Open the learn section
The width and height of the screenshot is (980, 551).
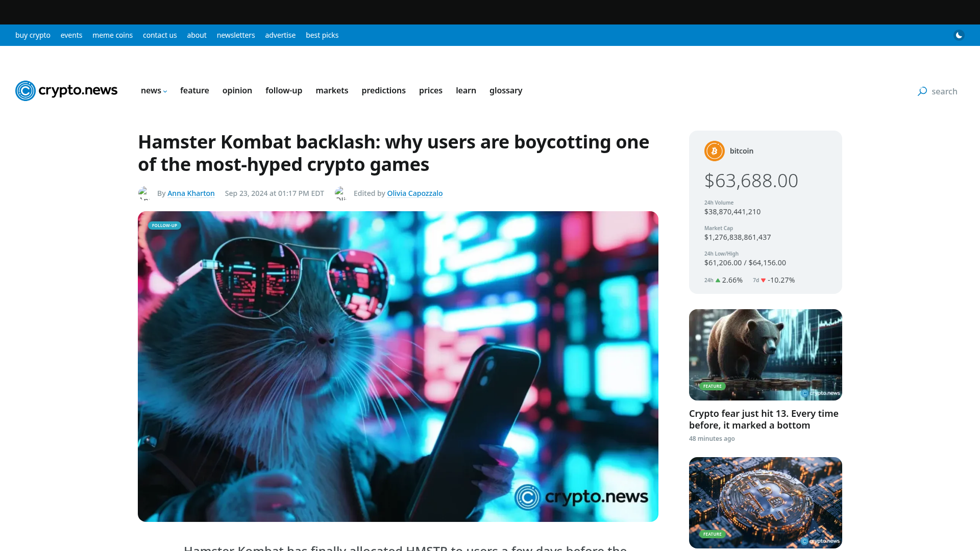(466, 90)
